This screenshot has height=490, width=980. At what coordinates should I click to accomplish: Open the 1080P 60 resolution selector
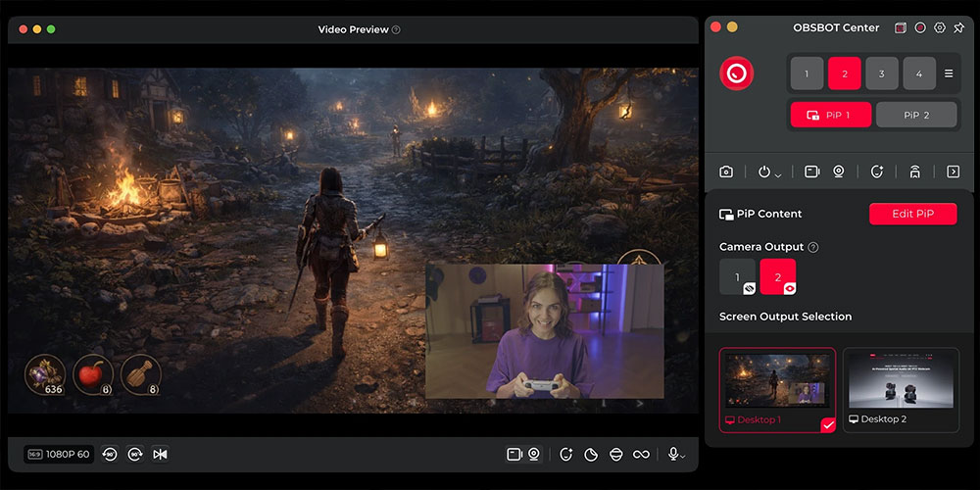point(59,455)
